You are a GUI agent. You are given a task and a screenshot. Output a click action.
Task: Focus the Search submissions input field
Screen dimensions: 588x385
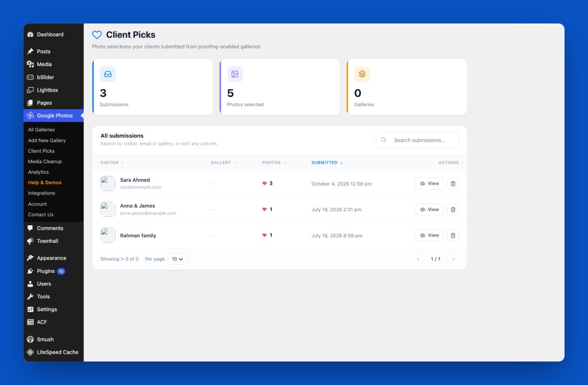pyautogui.click(x=417, y=140)
